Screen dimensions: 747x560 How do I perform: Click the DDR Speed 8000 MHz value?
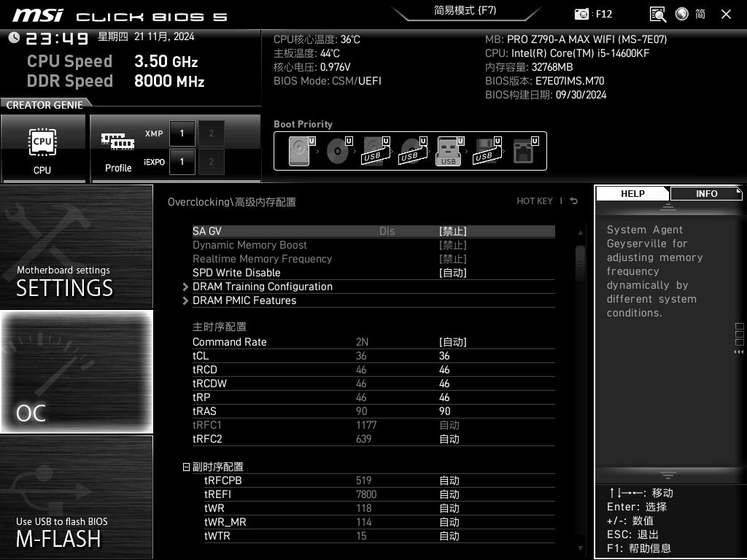(x=169, y=81)
